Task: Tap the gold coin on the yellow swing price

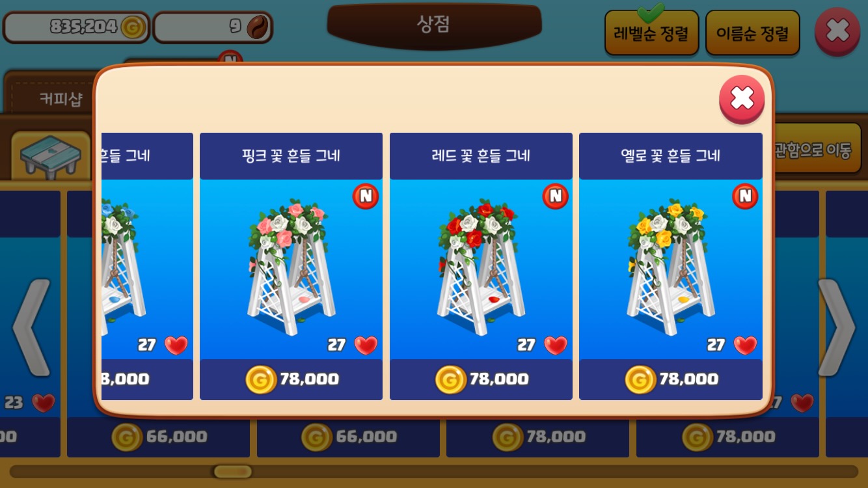Action: pos(640,379)
